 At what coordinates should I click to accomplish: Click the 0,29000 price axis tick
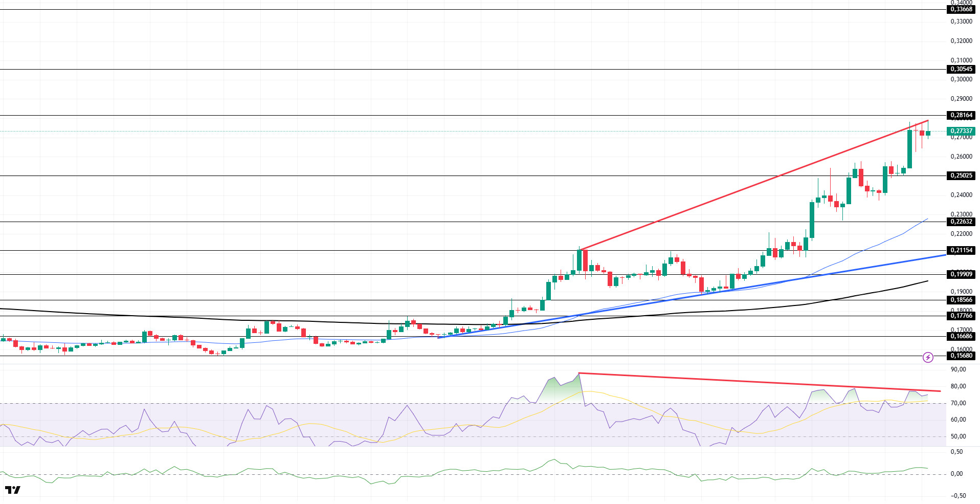tap(961, 99)
